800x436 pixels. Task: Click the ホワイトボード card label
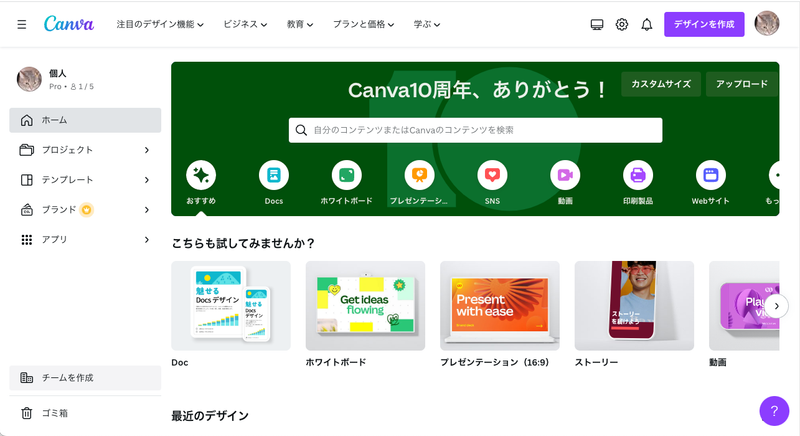[x=336, y=362]
